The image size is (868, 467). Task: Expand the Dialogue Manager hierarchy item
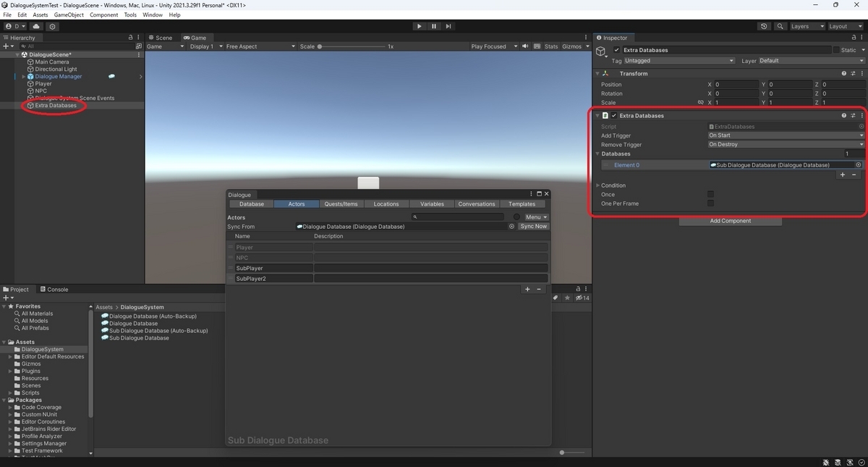[x=23, y=76]
